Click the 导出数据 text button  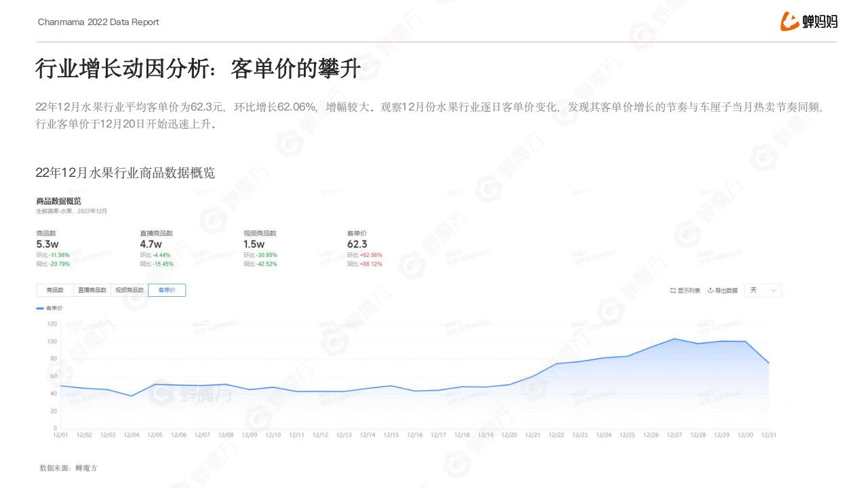click(726, 291)
